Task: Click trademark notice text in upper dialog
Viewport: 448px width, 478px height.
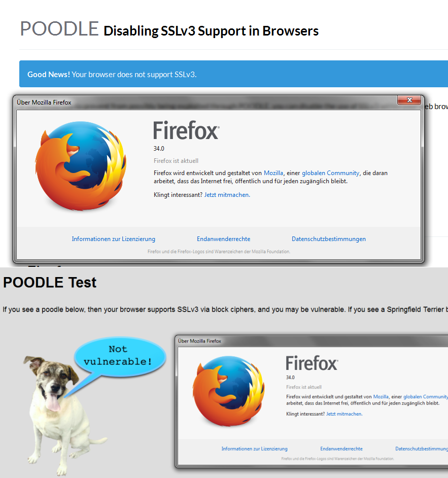Action: pyautogui.click(x=219, y=252)
